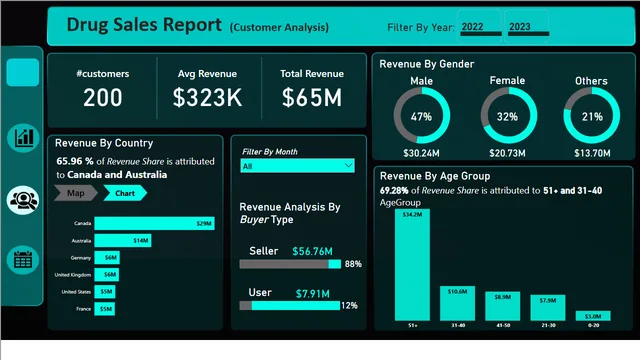Click the Seller $56.76M amount
The image size is (640, 360).
[x=312, y=251]
